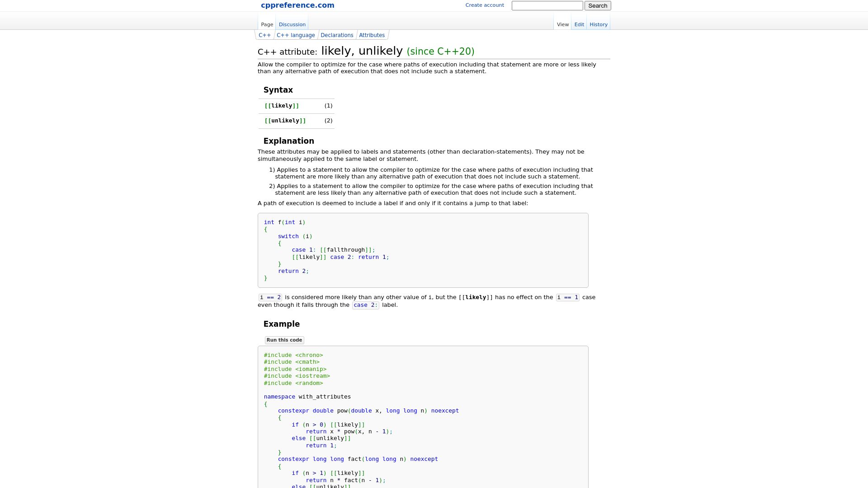Image resolution: width=868 pixels, height=488 pixels.
Task: Click the 'return 2;' line in first code
Action: pyautogui.click(x=293, y=271)
